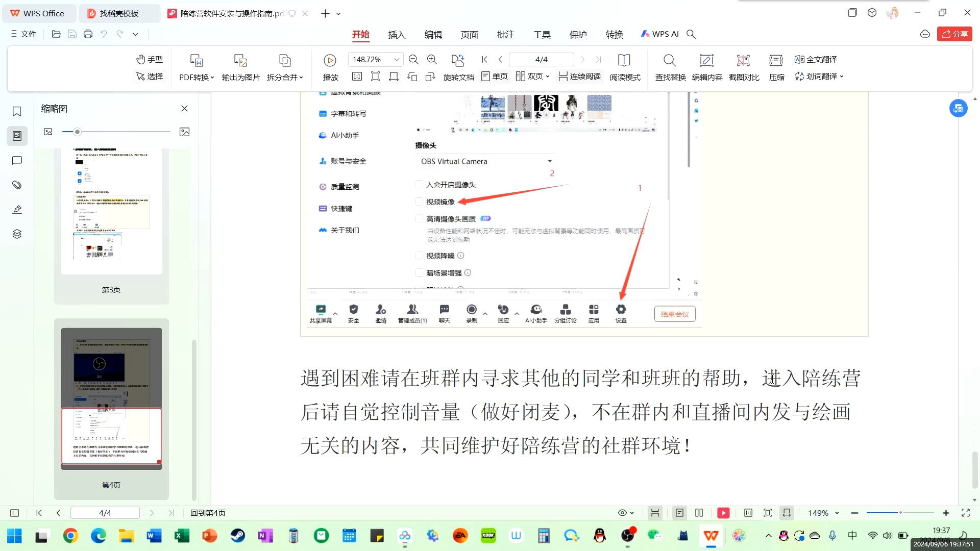Switch to the 保护 ribbon tab
Screen dimensions: 980x551
(578, 34)
